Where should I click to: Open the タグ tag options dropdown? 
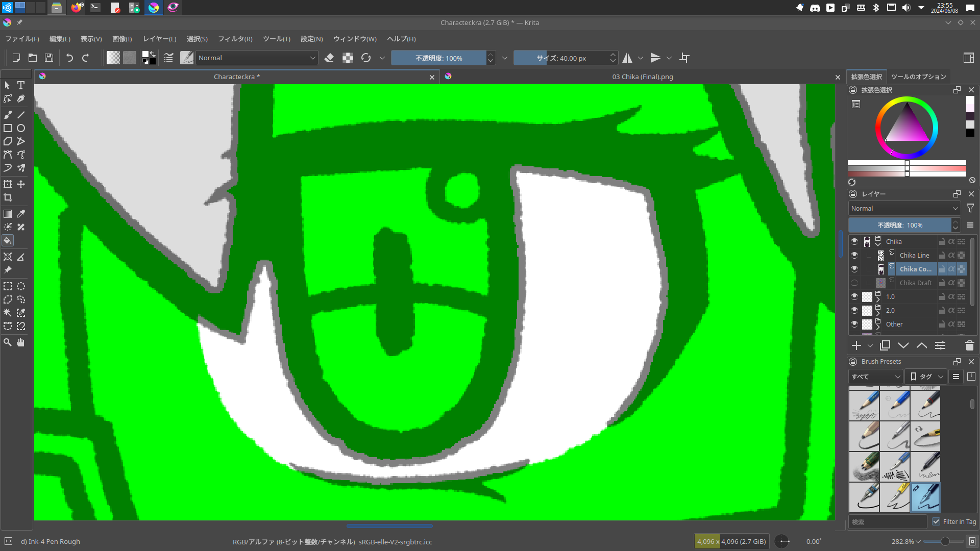pyautogui.click(x=926, y=377)
